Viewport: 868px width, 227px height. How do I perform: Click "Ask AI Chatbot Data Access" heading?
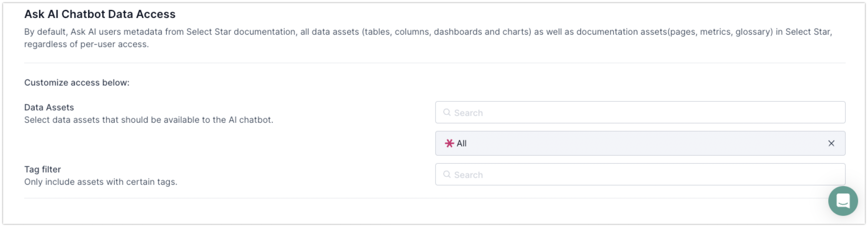pyautogui.click(x=100, y=14)
